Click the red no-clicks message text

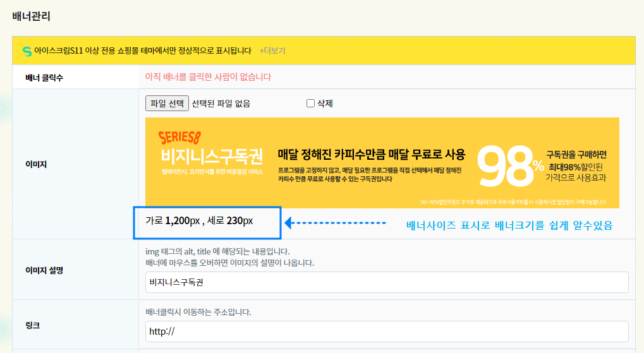click(x=208, y=77)
